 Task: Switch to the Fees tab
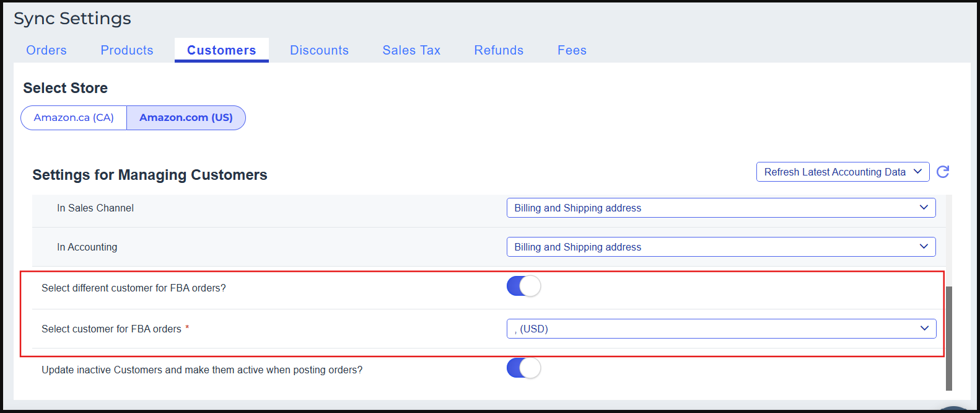(572, 50)
